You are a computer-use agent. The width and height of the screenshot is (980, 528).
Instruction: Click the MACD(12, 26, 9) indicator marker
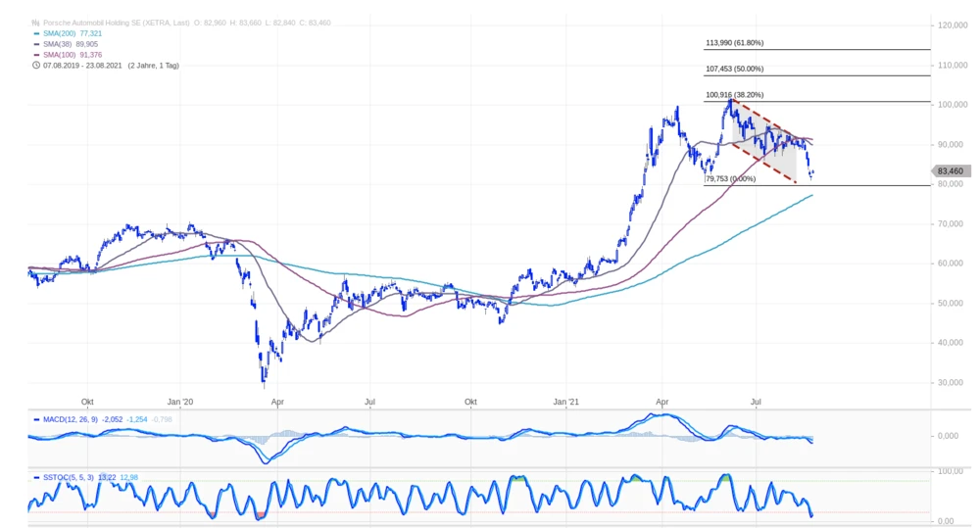click(36, 419)
